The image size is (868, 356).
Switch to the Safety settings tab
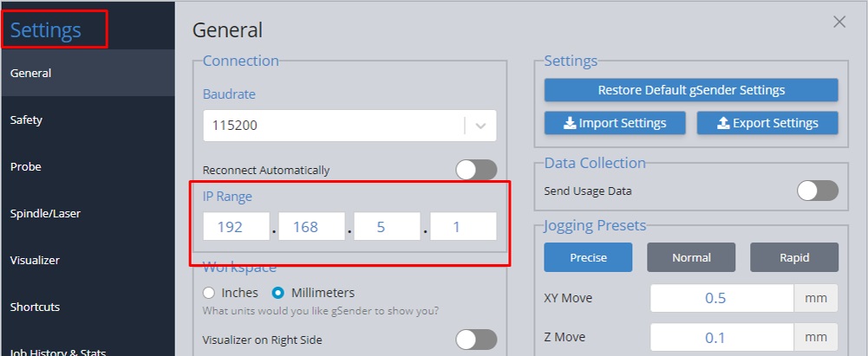click(x=87, y=120)
